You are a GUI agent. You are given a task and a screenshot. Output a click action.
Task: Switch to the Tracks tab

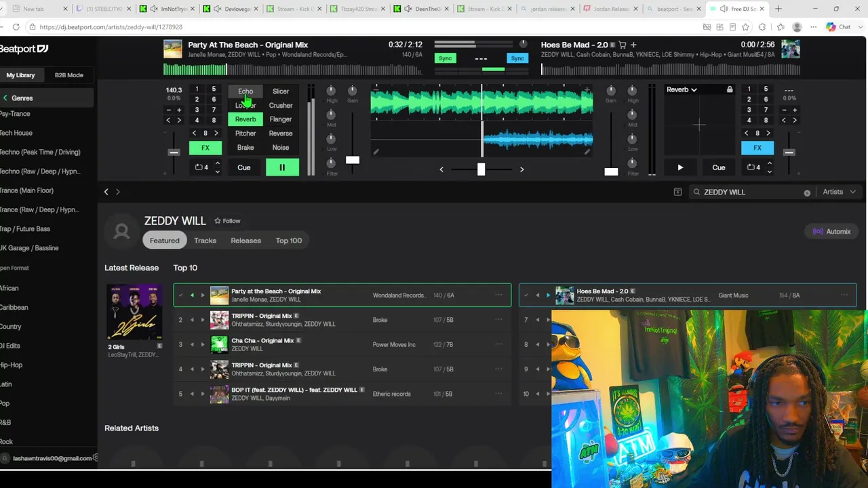205,241
